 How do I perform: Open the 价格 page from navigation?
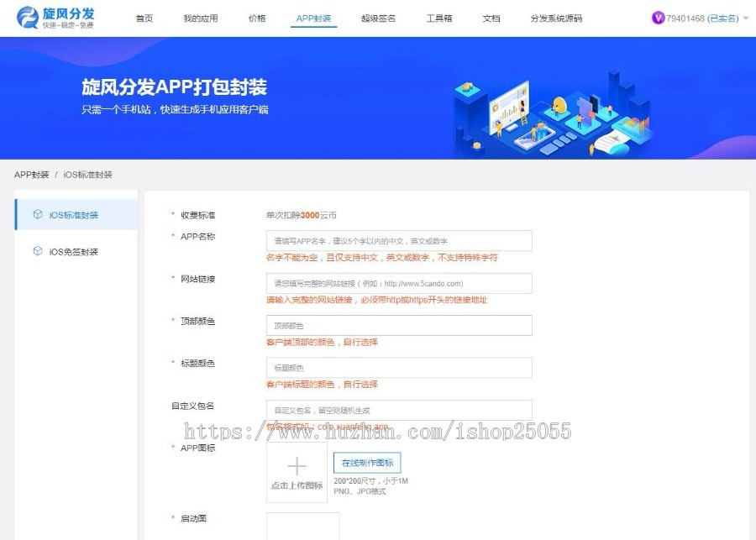pos(257,17)
